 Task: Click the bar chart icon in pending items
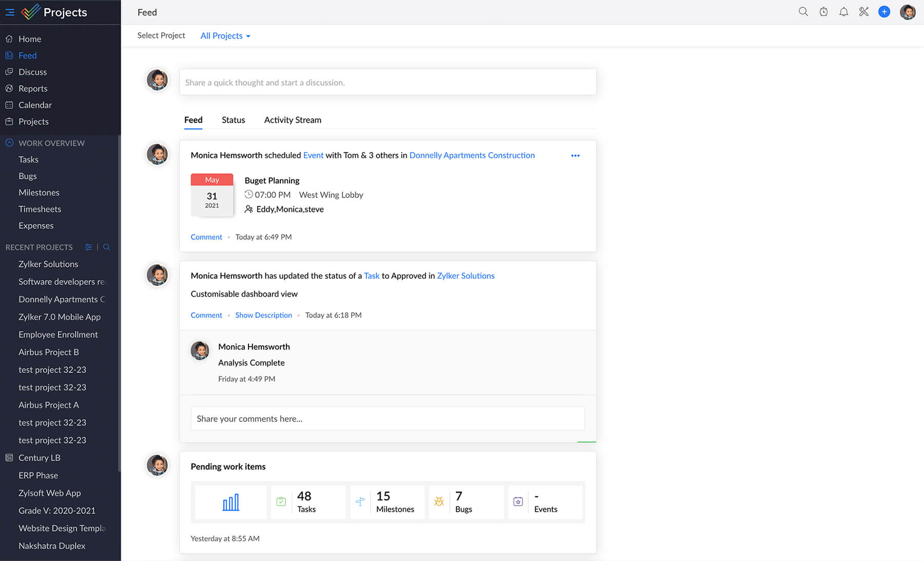tap(230, 502)
